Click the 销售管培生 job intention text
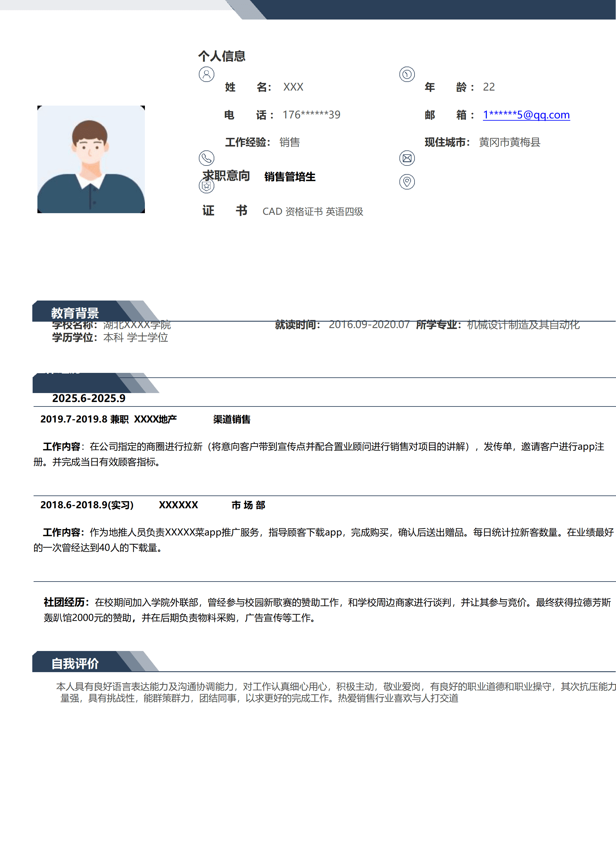 [x=290, y=177]
